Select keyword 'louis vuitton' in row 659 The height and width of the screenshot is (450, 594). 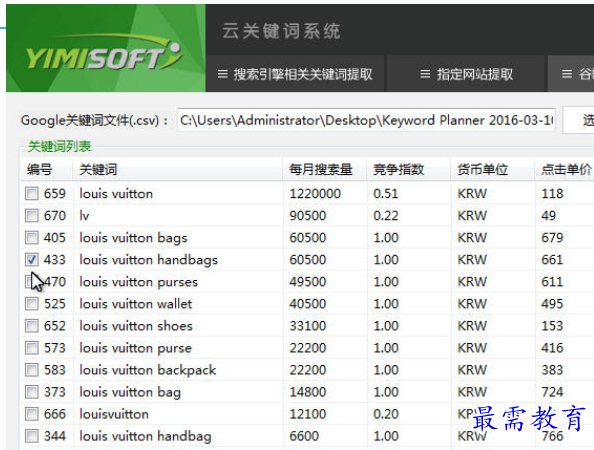[116, 194]
